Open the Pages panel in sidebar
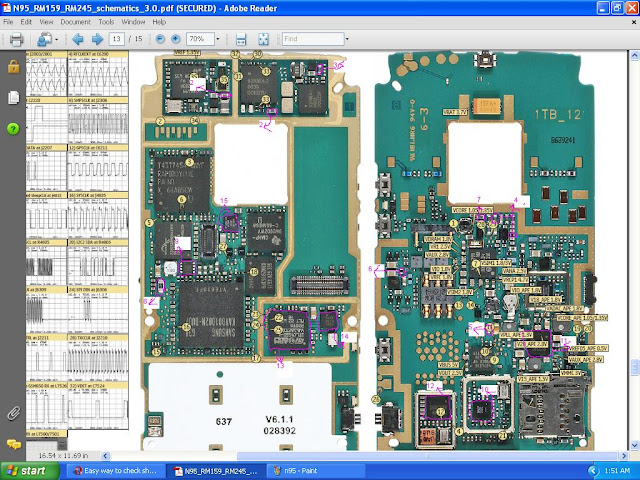This screenshot has width=640, height=480. 13,98
